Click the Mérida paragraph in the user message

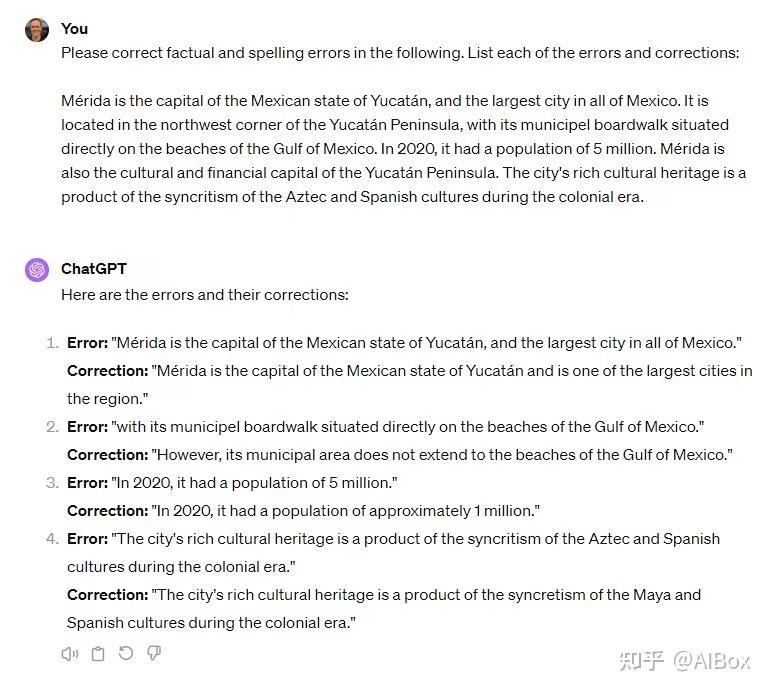(400, 149)
